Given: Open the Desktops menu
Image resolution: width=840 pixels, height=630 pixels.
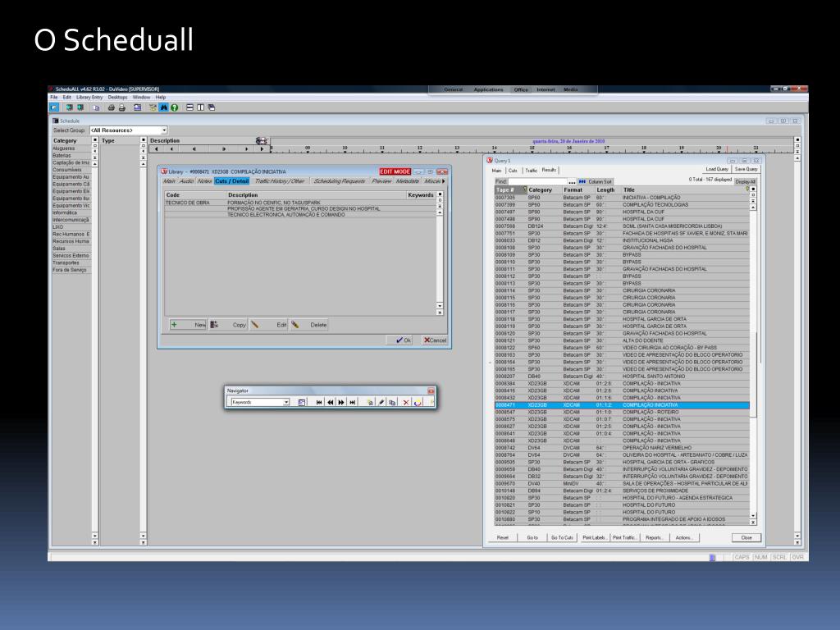Looking at the screenshot, I should coord(118,98).
